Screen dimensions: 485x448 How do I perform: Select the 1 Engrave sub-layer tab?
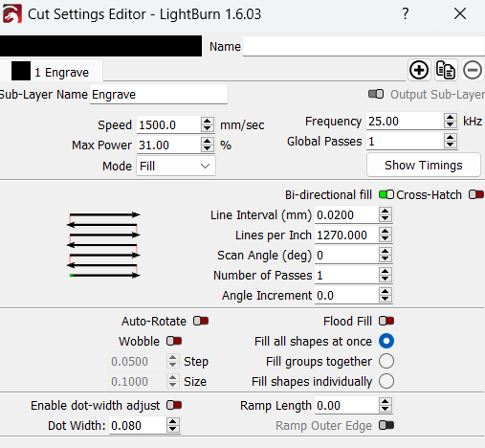click(x=52, y=72)
